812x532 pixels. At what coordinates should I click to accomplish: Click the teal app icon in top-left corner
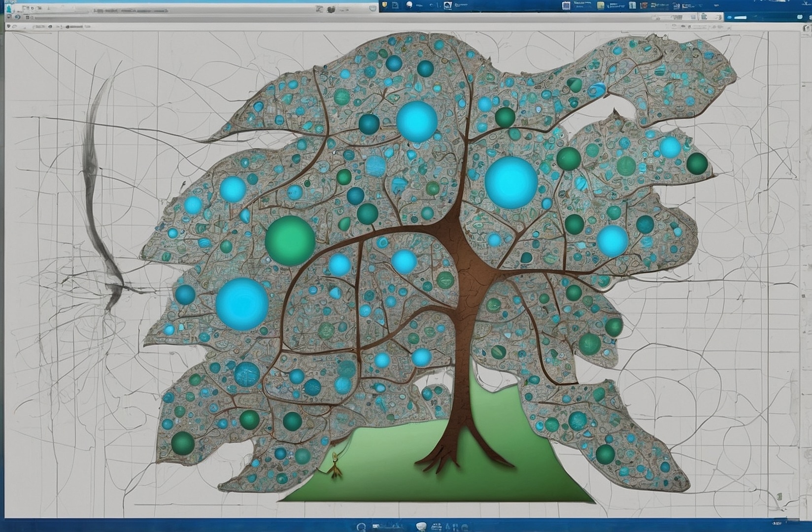pos(8,8)
